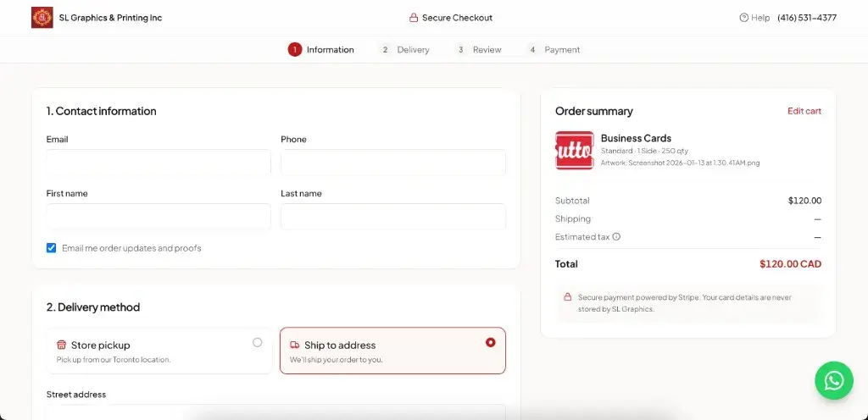Click the Shipping row label
The height and width of the screenshot is (420, 868).
573,218
